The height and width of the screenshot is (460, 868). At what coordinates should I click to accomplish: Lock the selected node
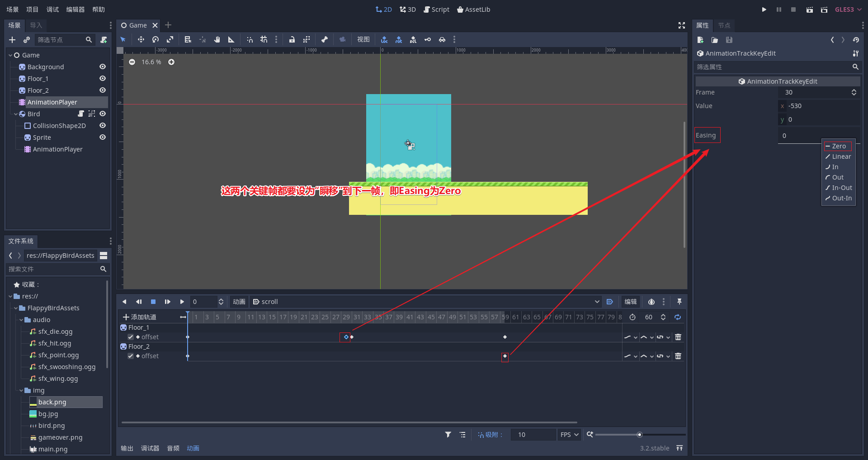pyautogui.click(x=292, y=40)
